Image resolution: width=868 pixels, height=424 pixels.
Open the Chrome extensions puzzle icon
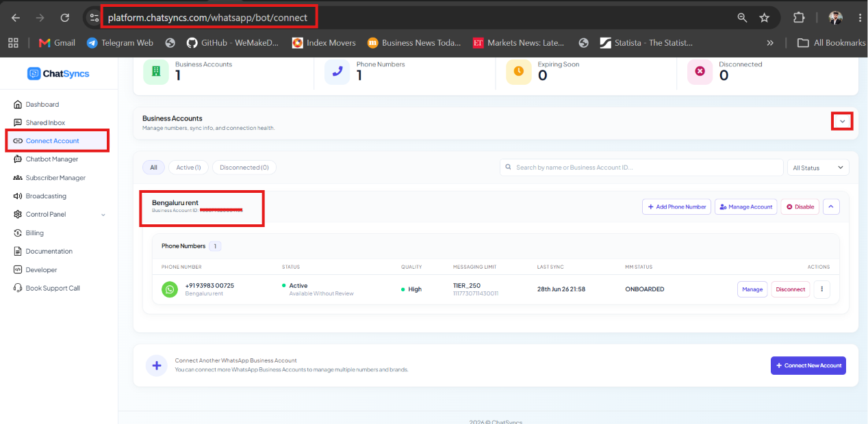[799, 18]
